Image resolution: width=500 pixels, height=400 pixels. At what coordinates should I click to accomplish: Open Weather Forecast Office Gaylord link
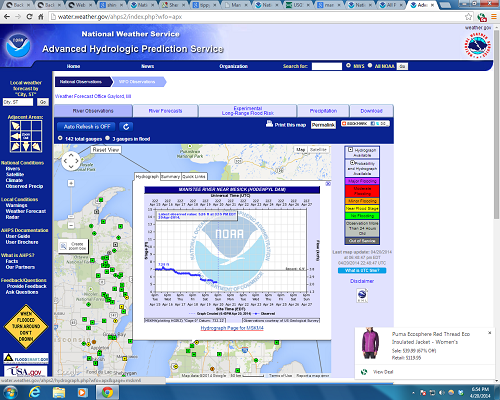(93, 96)
